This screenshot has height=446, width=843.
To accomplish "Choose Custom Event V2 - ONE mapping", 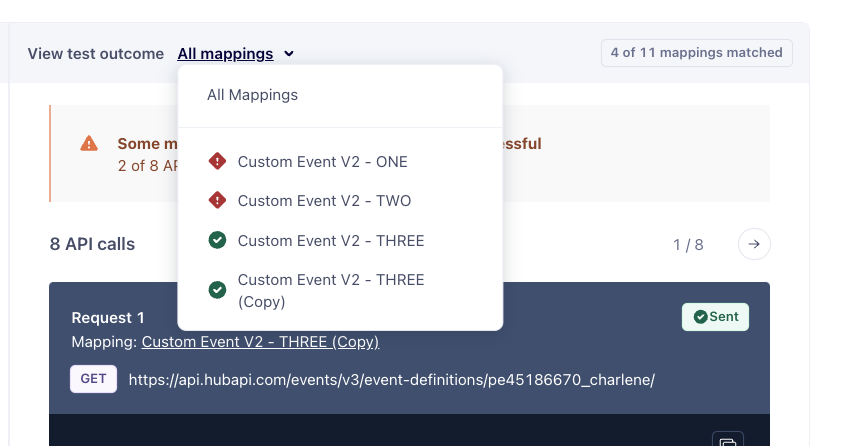I will (x=322, y=161).
